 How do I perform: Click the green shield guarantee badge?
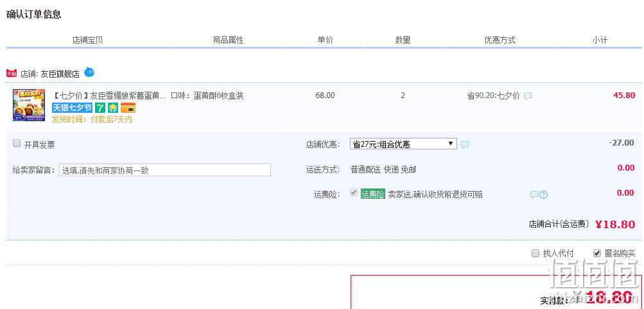[113, 108]
